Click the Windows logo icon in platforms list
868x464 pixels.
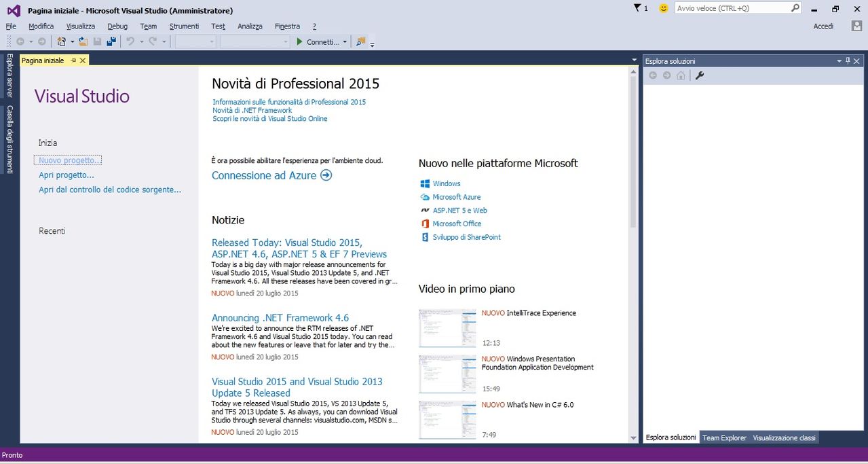click(425, 183)
